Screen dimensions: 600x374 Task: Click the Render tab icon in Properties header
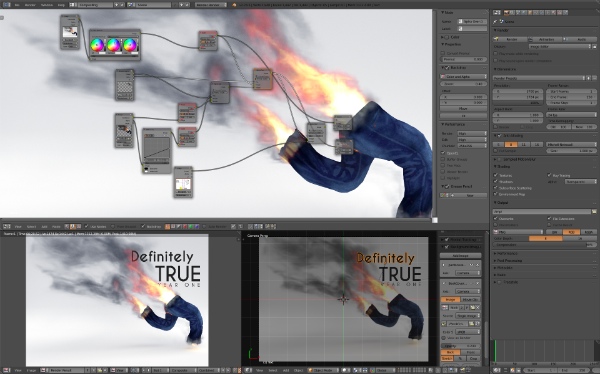tap(506, 13)
